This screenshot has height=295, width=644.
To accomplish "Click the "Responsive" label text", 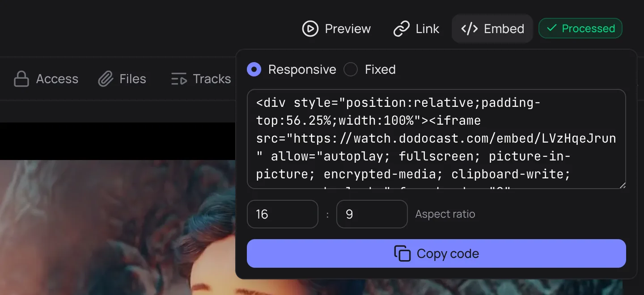I will [x=302, y=69].
